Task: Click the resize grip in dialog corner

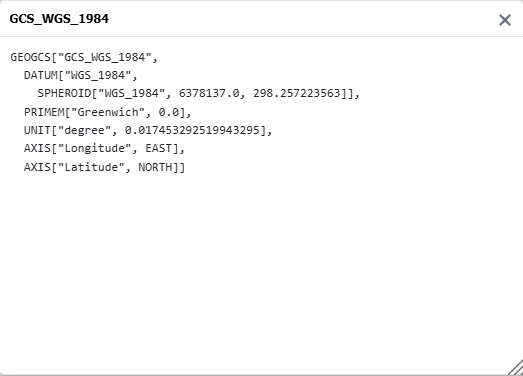Action: [x=516, y=367]
